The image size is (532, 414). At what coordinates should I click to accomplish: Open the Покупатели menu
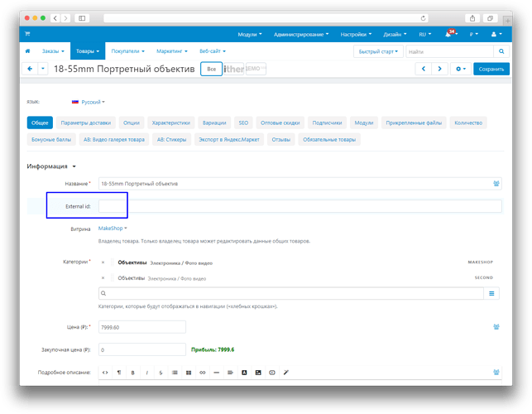pos(128,51)
